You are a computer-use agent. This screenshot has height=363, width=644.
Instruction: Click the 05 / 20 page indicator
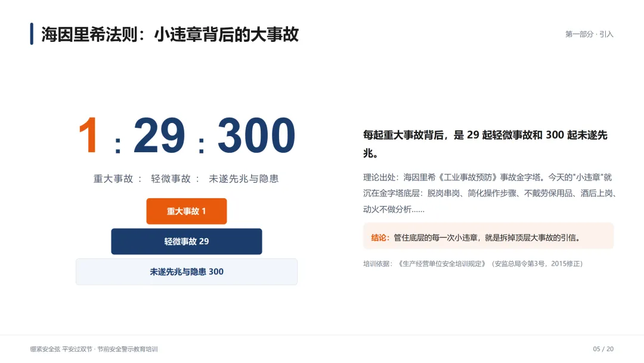[603, 349]
